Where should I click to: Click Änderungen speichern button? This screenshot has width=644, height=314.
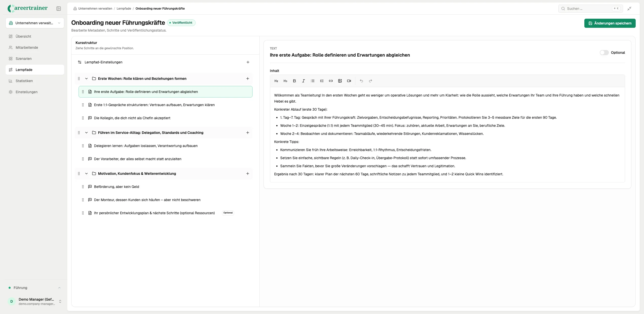click(610, 23)
